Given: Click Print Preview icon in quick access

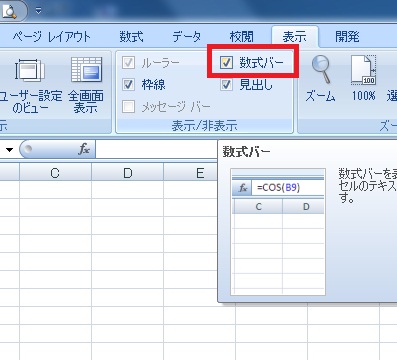Looking at the screenshot, I should coord(10,11).
